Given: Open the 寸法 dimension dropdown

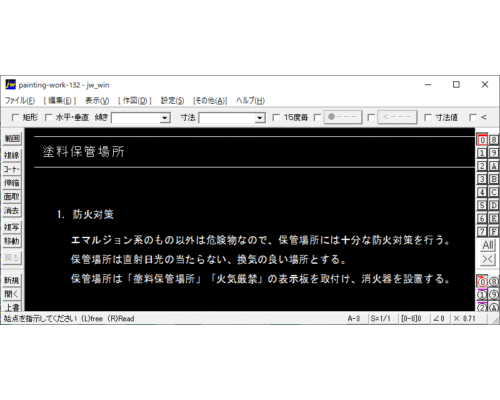Looking at the screenshot, I should [x=260, y=118].
